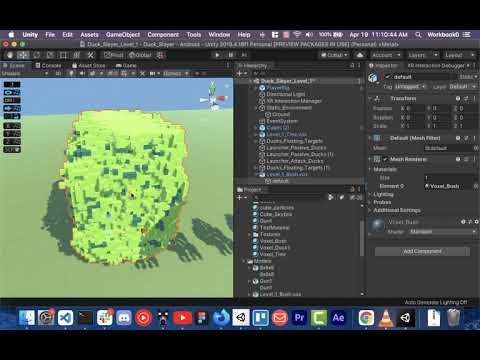Screen dimensions: 480x360
Task: Open the Account dropdown
Action: tap(386, 55)
